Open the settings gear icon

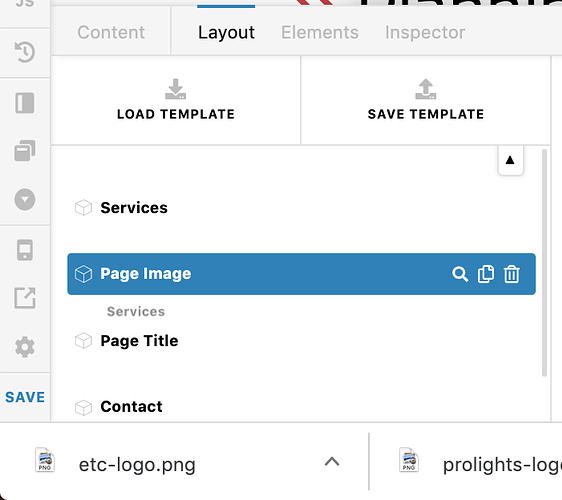[25, 347]
